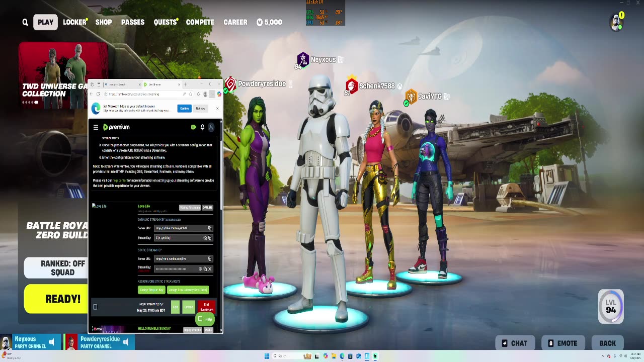The image size is (644, 362).
Task: Open the HELLO RUMBLE SUNDAY stream
Action: [154, 328]
